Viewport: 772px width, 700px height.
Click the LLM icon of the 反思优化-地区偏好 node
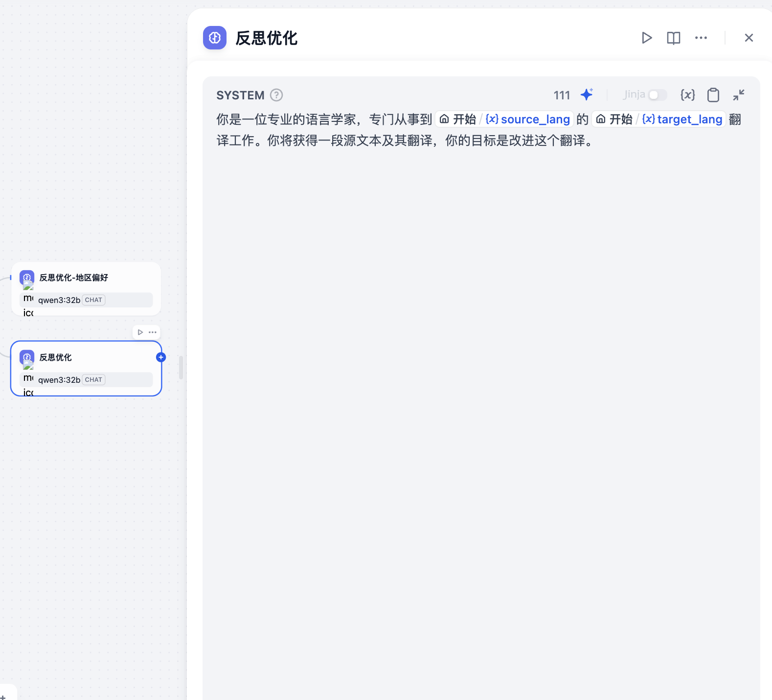point(27,278)
